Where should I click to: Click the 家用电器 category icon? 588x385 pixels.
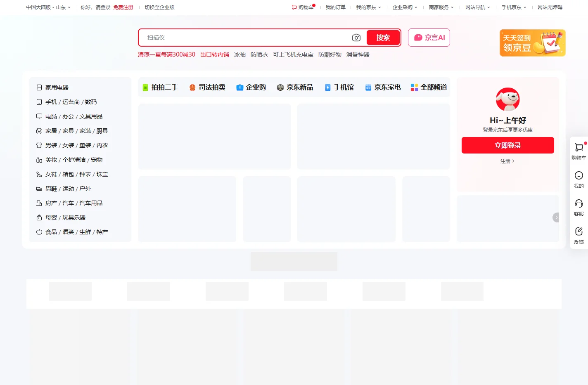(39, 87)
